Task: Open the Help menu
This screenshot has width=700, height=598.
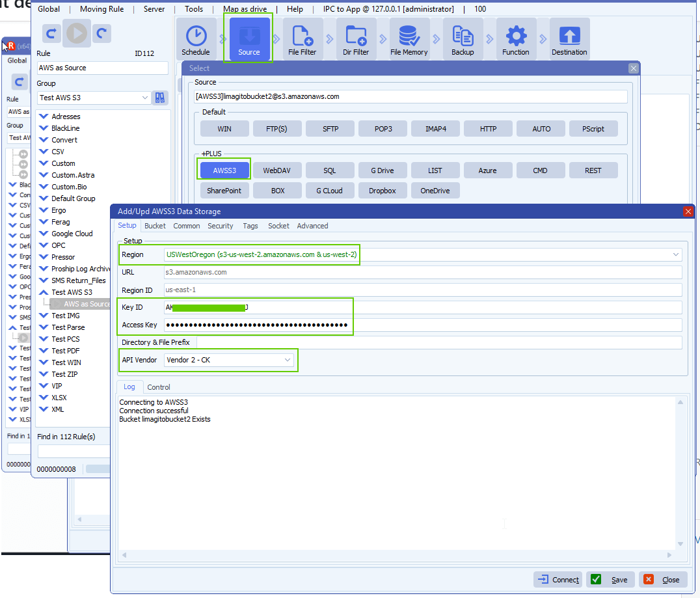Action: pos(295,9)
